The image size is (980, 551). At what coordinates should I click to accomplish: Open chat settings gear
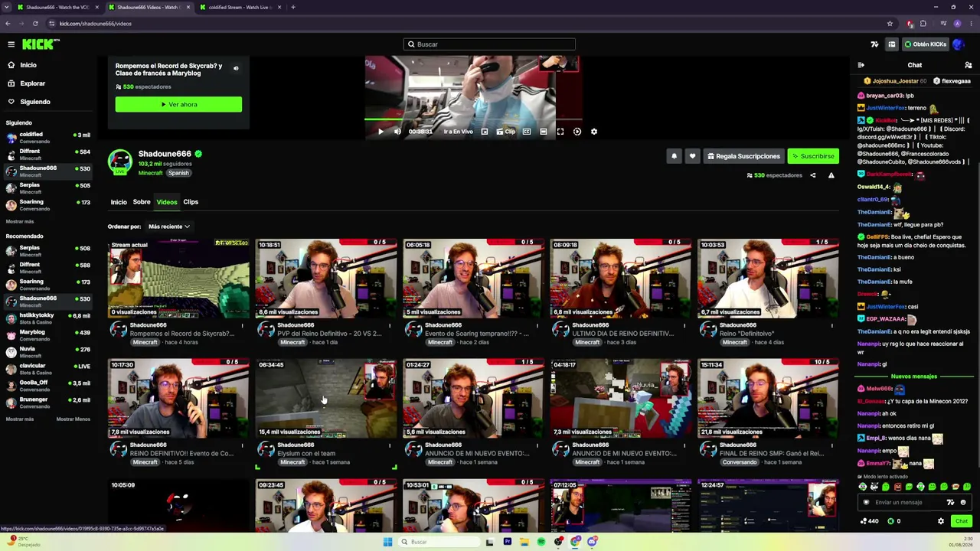tap(941, 521)
